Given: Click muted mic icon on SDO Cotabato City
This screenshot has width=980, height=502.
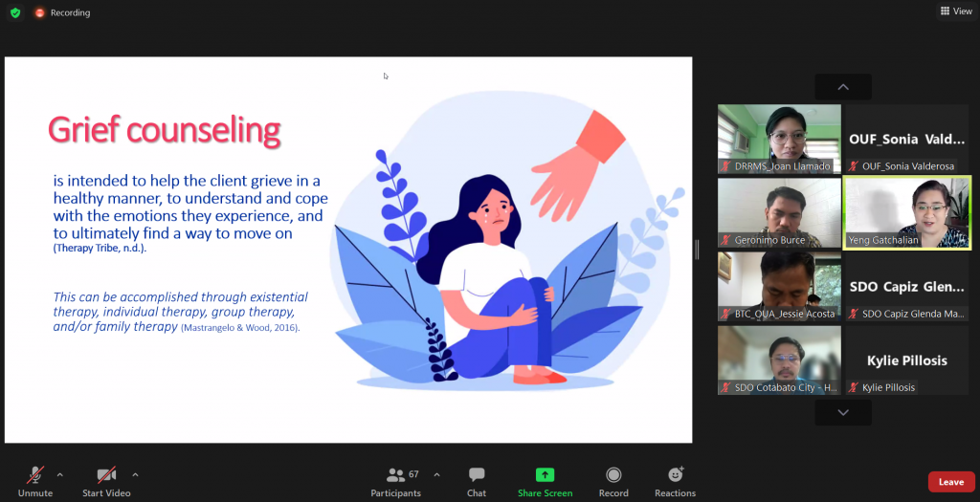Looking at the screenshot, I should (x=726, y=387).
